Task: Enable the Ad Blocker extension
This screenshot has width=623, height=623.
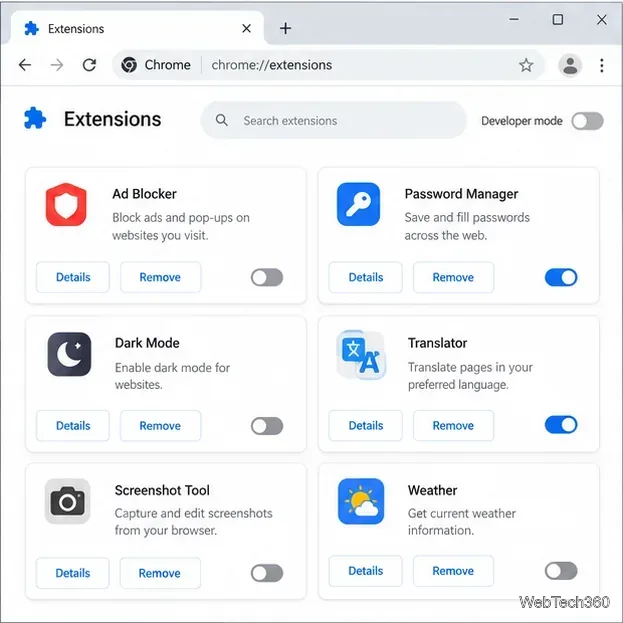Action: tap(267, 277)
